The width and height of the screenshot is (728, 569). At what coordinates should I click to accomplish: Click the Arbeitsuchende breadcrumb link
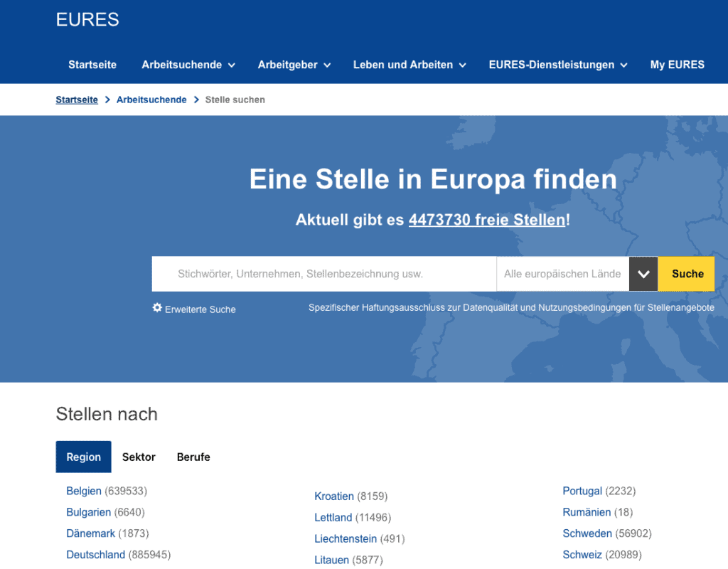[x=151, y=100]
